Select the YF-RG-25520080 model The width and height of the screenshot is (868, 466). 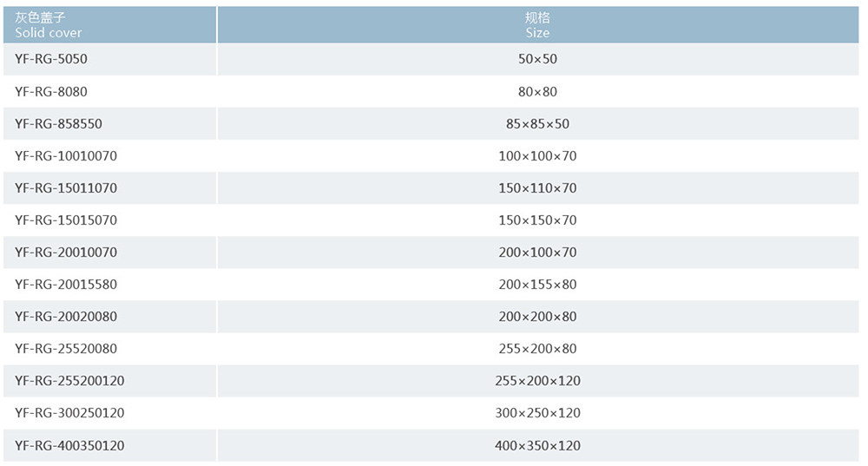109,348
